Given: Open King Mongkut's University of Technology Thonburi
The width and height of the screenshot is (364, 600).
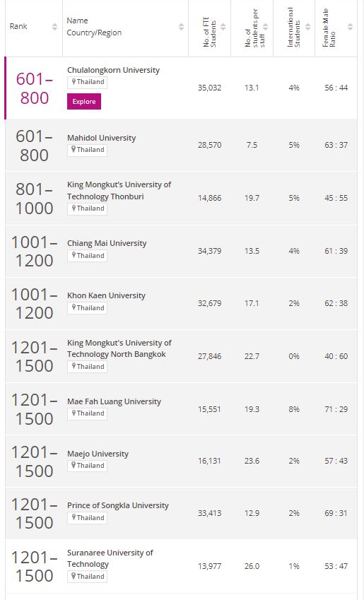Looking at the screenshot, I should coord(119,191).
